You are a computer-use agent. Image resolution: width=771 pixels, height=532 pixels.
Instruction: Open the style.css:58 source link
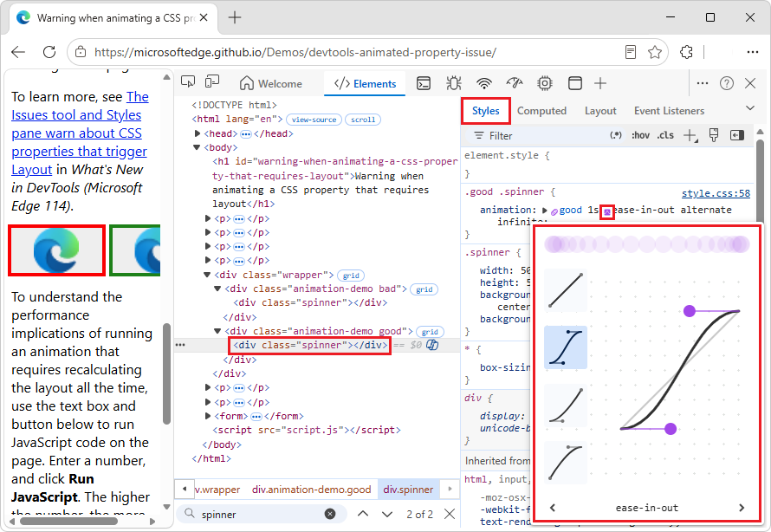pos(716,193)
